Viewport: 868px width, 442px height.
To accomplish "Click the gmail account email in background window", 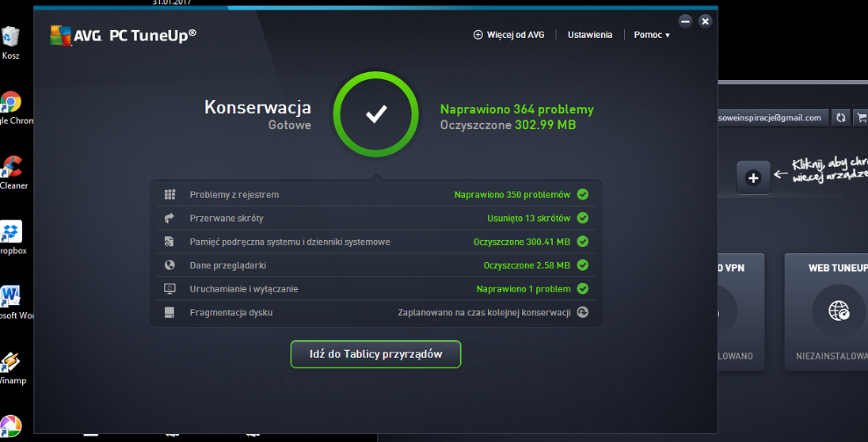I will click(770, 118).
